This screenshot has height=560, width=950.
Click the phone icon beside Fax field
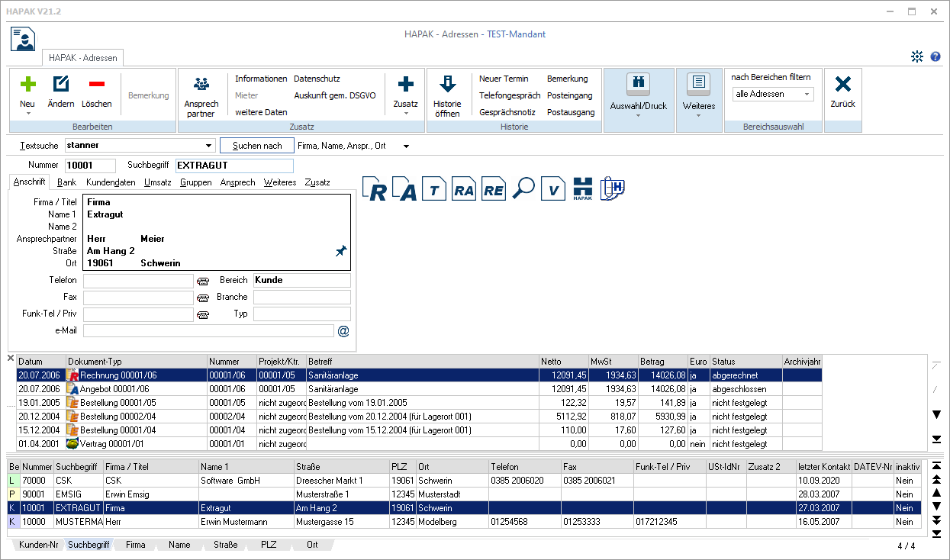click(203, 298)
